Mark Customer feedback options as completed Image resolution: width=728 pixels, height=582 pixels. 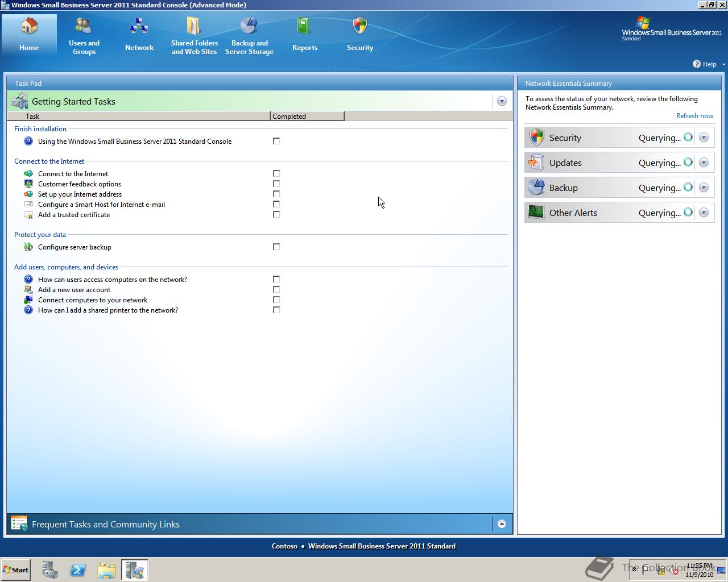[276, 184]
